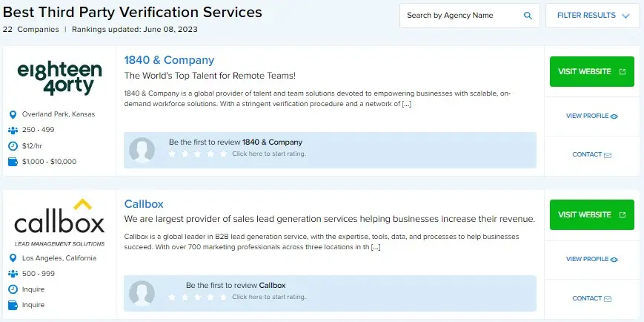The width and height of the screenshot is (644, 322).
Task: Click the avatar placeholder in Callbox review box
Action: [142, 293]
